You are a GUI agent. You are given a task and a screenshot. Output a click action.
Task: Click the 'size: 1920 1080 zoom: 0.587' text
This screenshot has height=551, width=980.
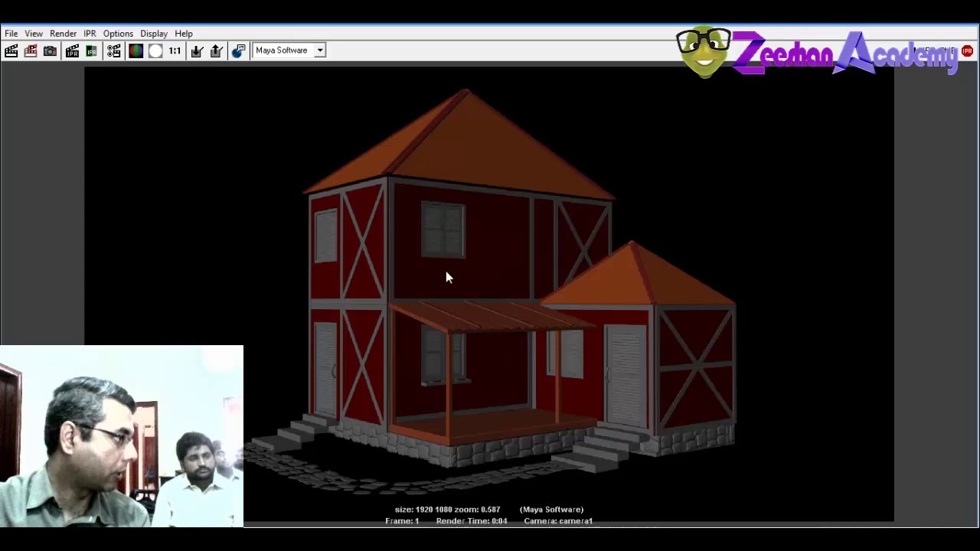pos(447,510)
